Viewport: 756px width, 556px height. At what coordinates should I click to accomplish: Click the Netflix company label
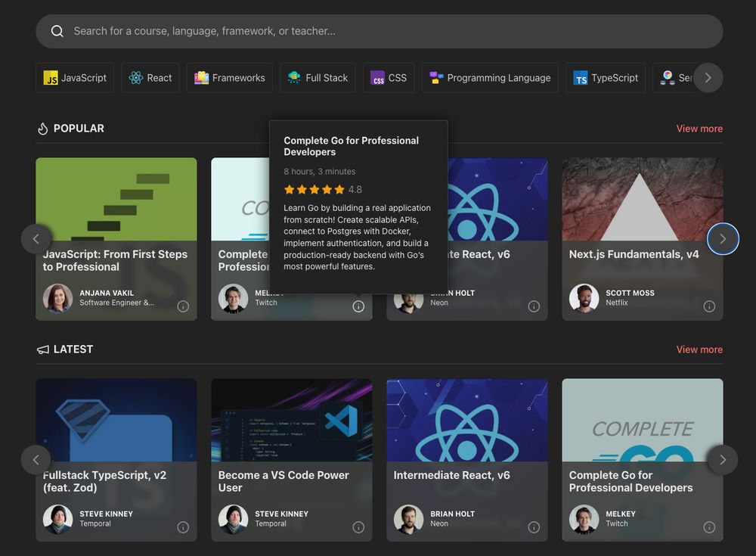point(617,303)
